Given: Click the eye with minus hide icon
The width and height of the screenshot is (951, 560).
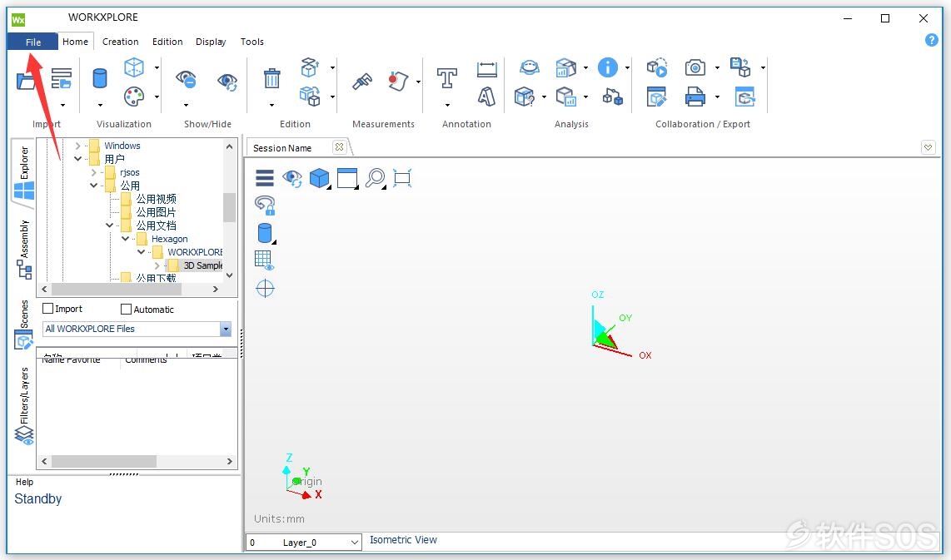Looking at the screenshot, I should [x=186, y=79].
